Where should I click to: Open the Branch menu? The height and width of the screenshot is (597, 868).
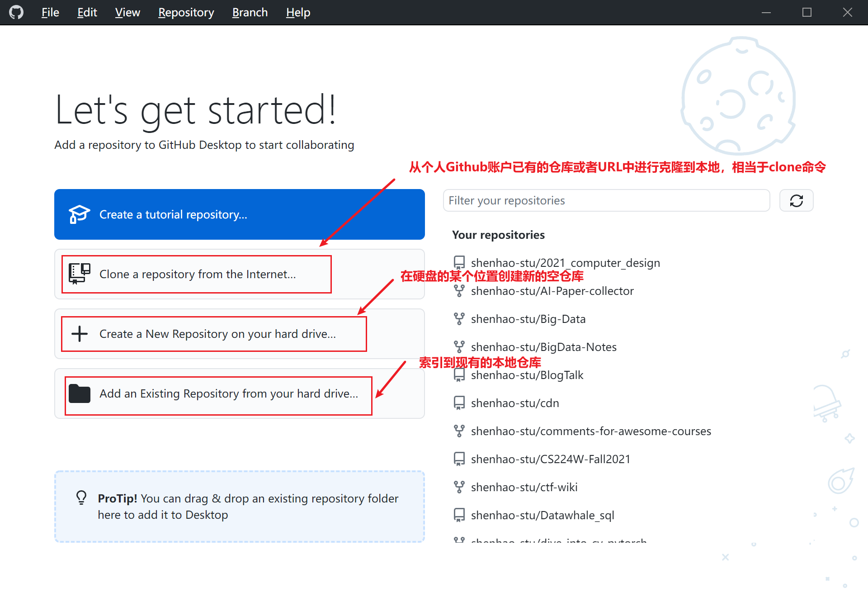[x=250, y=12]
